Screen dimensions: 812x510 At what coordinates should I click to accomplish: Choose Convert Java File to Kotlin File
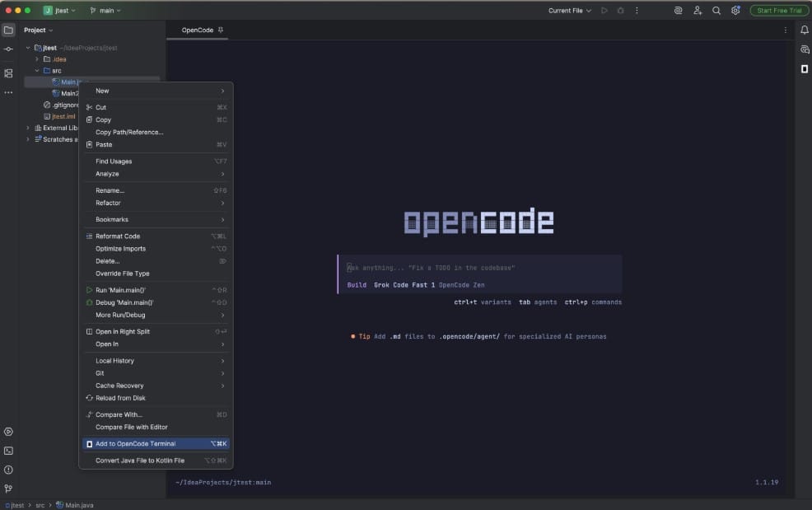(156, 461)
